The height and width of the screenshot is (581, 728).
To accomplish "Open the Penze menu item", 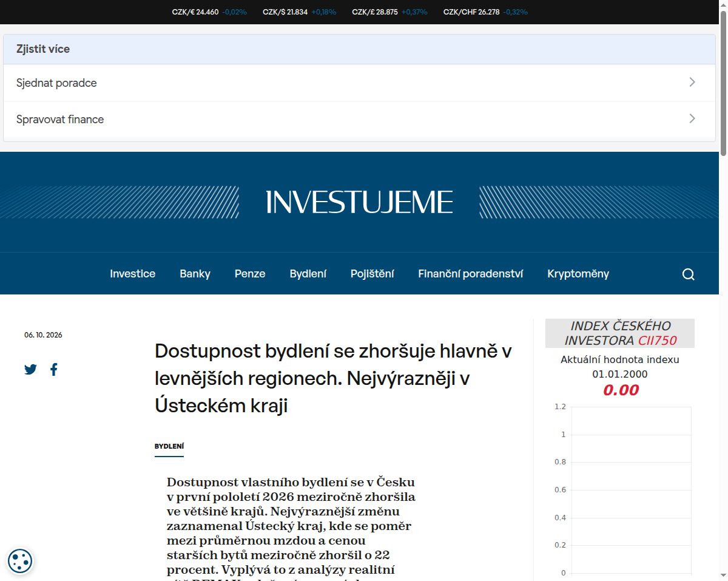I will [250, 274].
